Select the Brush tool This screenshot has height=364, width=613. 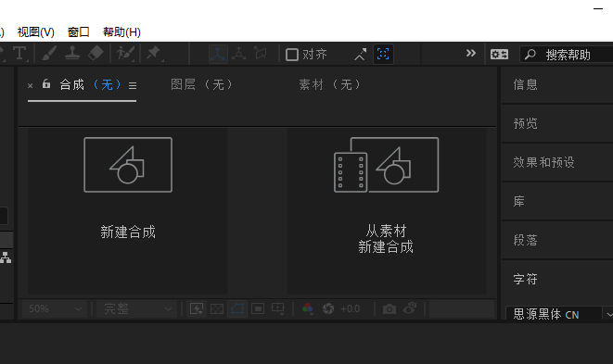49,53
